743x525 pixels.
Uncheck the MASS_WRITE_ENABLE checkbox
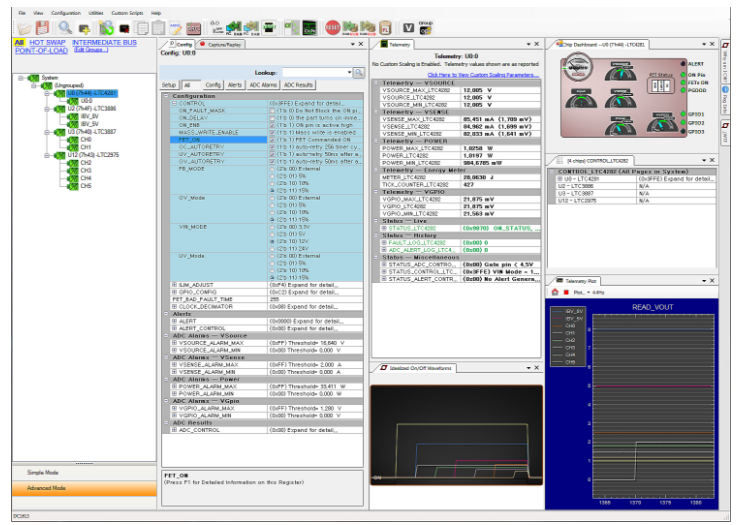click(x=272, y=131)
